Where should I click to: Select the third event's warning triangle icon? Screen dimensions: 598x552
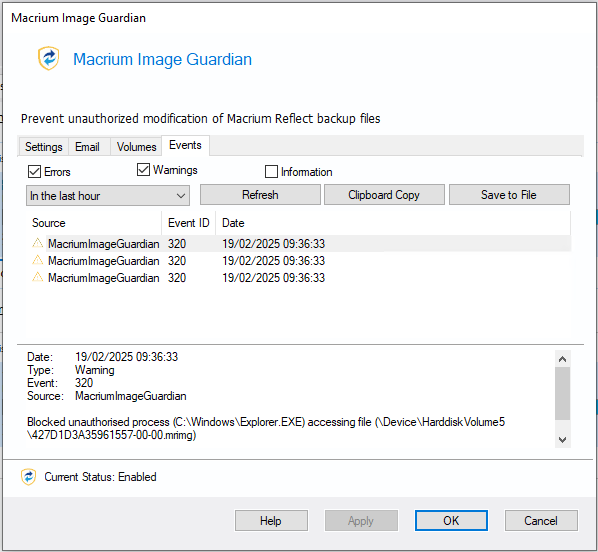pyautogui.click(x=37, y=277)
